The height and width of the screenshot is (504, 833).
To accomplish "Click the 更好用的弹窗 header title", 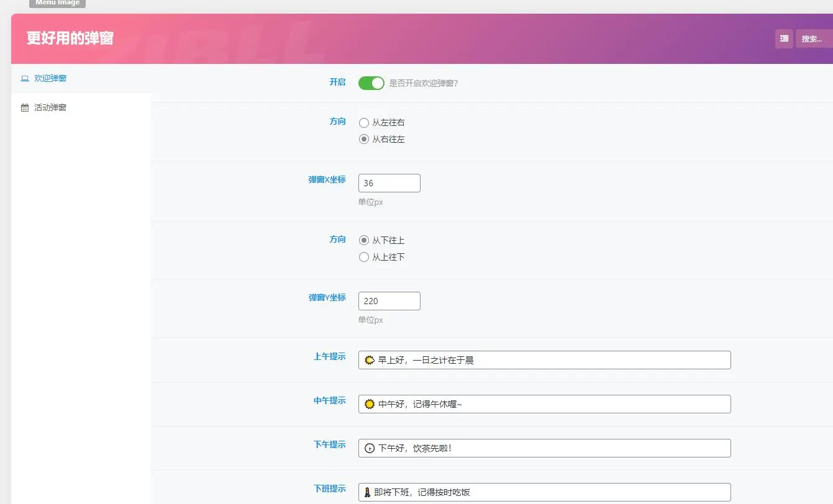I will click(x=70, y=38).
